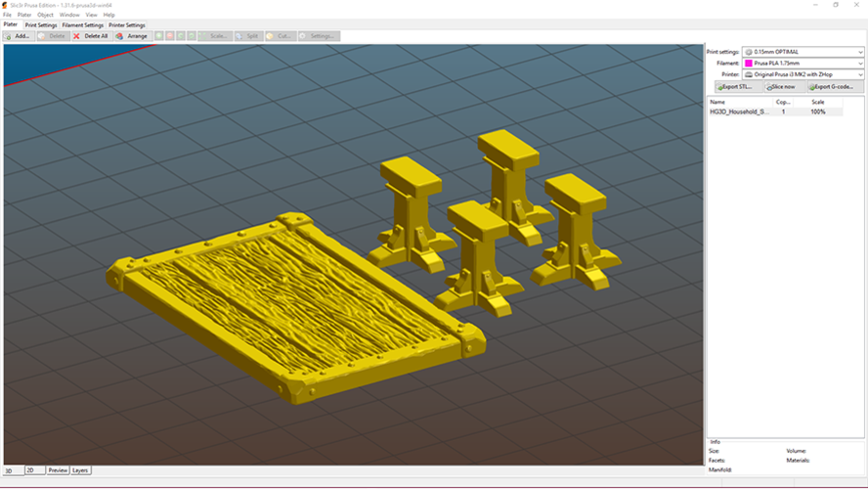Open the Filament Prusa PLA dropdown
868x489 pixels.
pos(803,64)
